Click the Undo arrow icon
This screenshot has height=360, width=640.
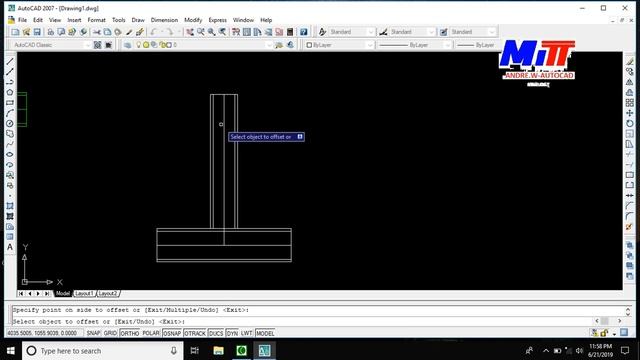pyautogui.click(x=153, y=32)
